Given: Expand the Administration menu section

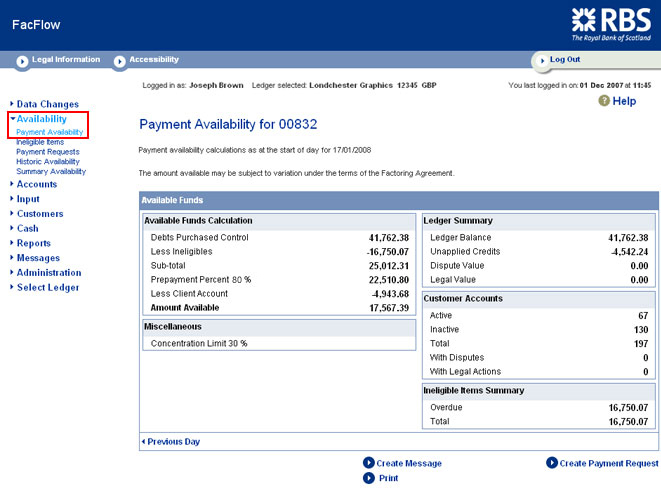Looking at the screenshot, I should pyautogui.click(x=48, y=272).
